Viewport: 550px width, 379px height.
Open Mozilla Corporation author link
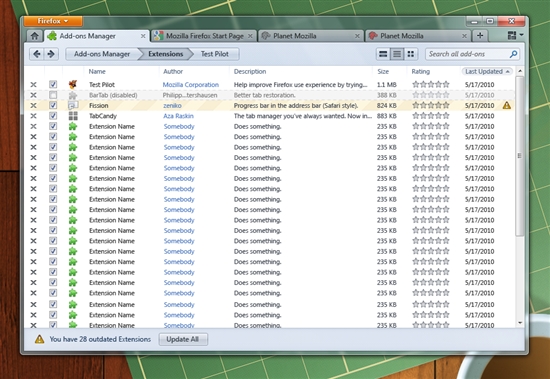tap(191, 85)
